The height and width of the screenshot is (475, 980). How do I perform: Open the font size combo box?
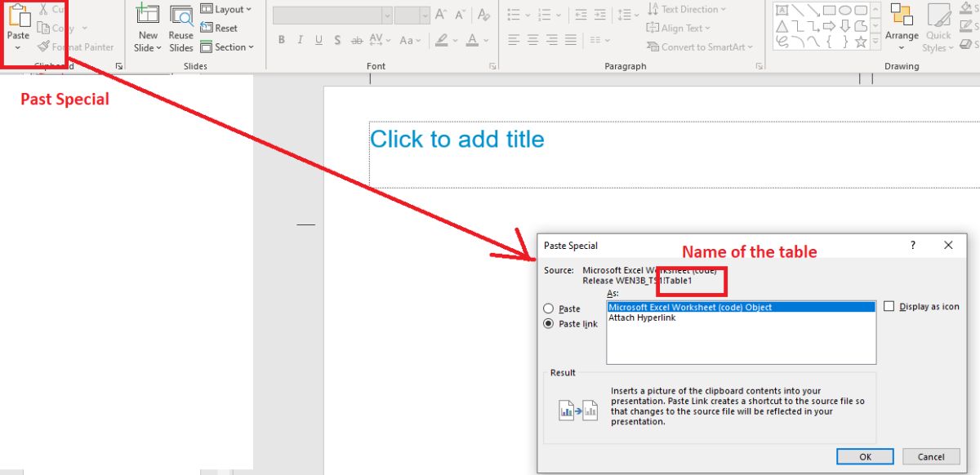[412, 16]
